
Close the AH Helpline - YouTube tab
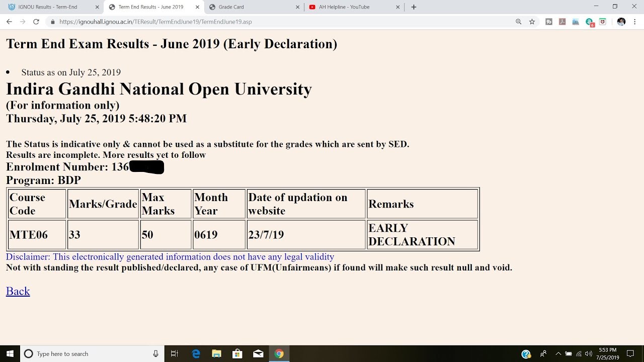(x=398, y=7)
